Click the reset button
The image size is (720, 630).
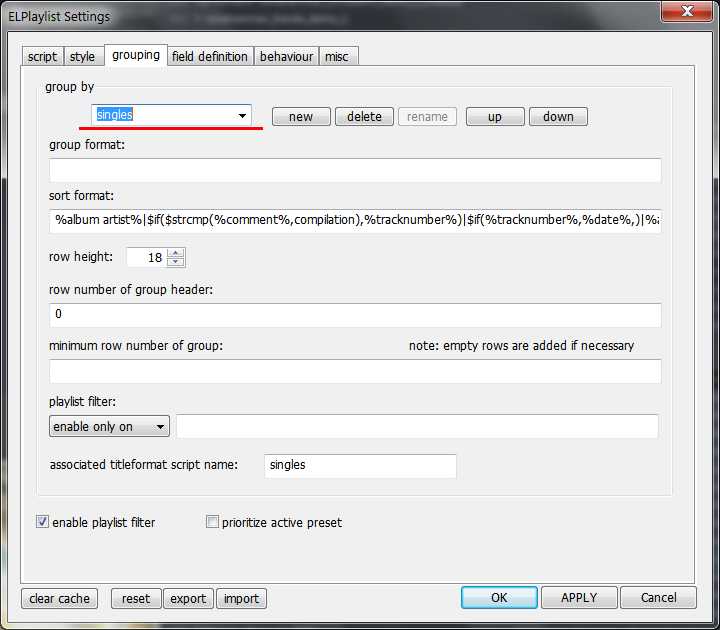136,598
